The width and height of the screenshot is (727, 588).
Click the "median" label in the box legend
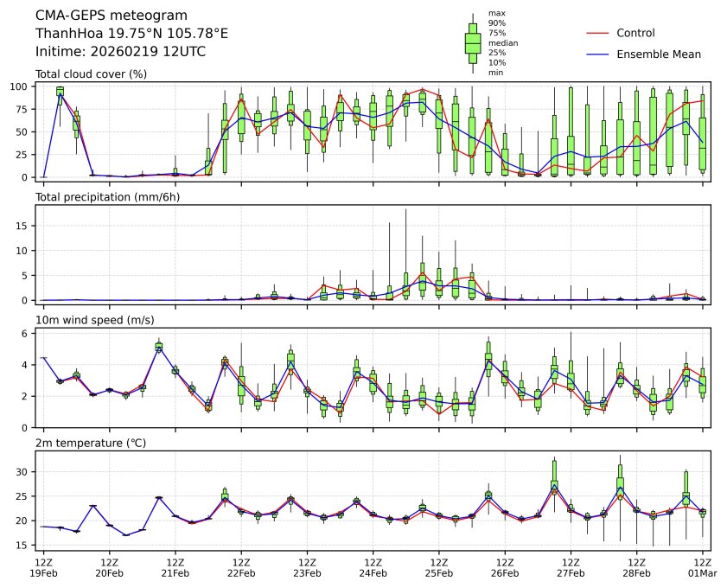503,42
